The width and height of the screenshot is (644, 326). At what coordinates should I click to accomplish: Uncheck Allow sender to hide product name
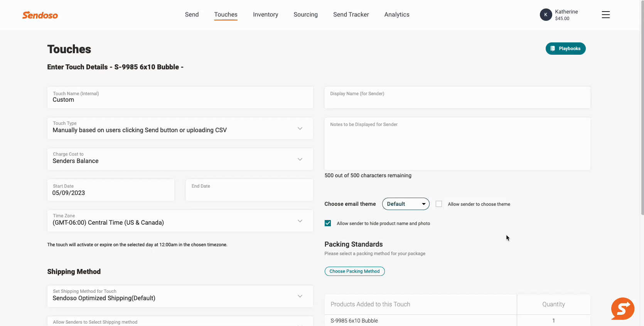tap(328, 223)
